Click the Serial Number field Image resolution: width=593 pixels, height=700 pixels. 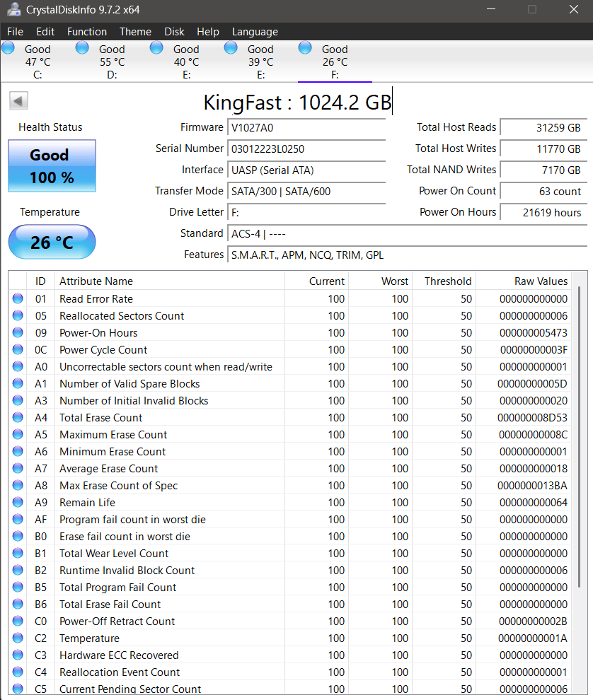tap(306, 148)
